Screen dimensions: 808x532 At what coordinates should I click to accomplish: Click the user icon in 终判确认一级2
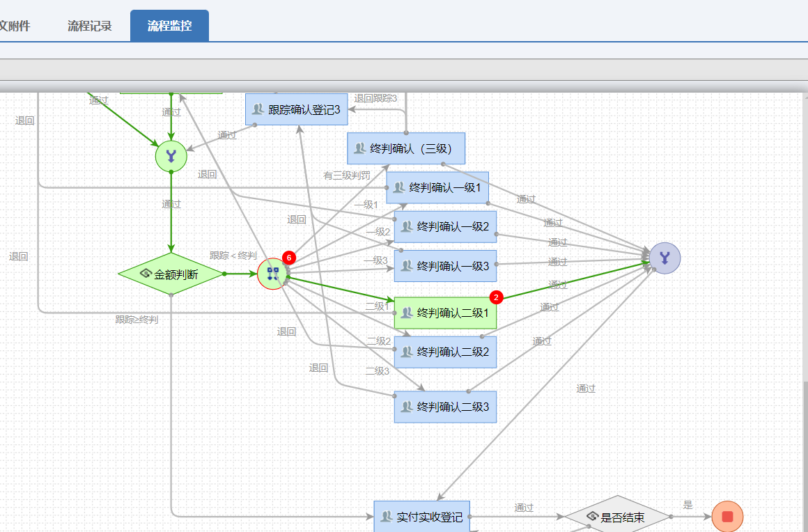(407, 226)
